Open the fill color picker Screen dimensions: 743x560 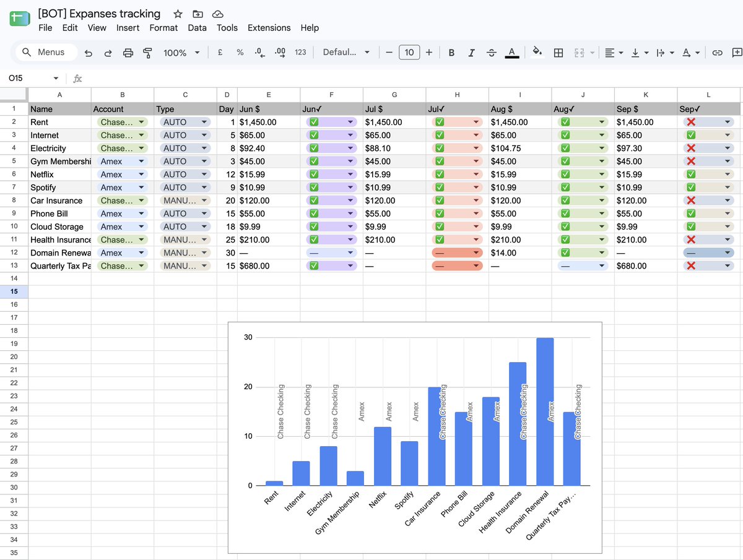click(538, 53)
